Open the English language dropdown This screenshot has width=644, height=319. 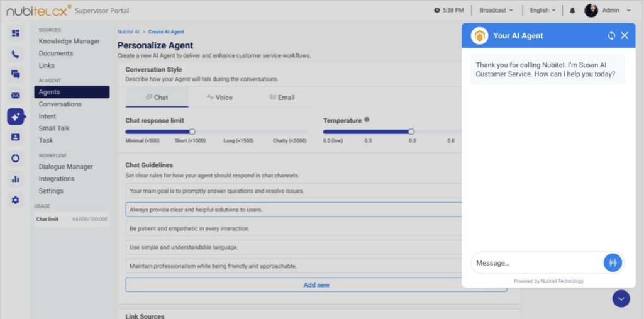click(543, 10)
